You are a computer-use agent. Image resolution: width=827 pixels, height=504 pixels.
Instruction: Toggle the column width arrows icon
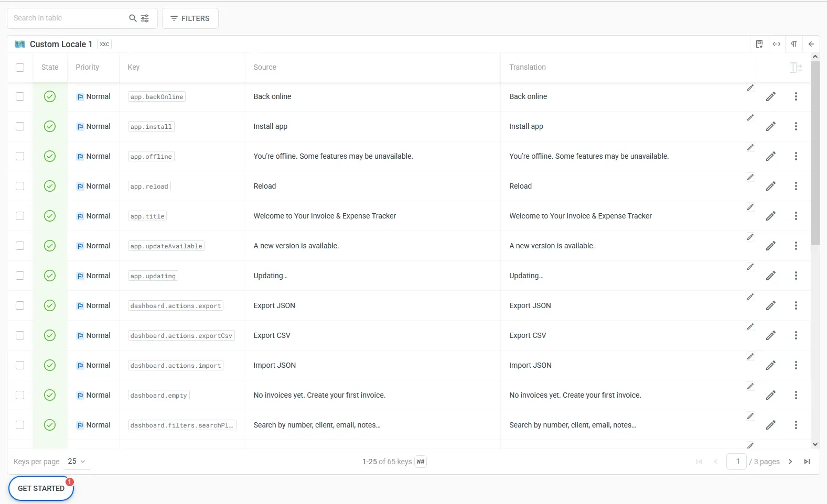click(777, 44)
